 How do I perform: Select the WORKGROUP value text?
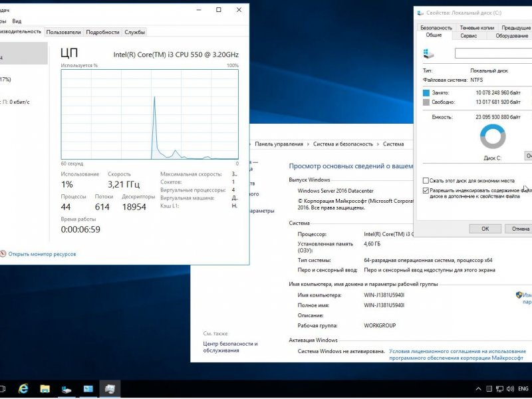(380, 325)
